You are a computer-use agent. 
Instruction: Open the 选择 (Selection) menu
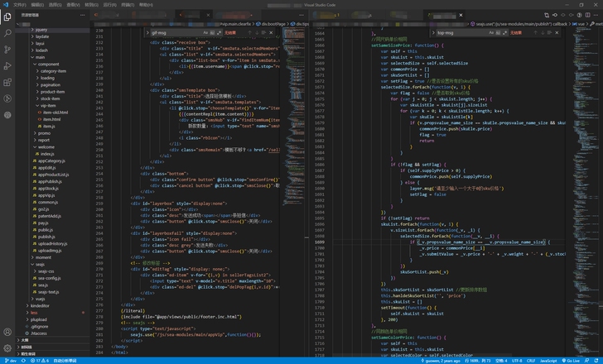55,5
